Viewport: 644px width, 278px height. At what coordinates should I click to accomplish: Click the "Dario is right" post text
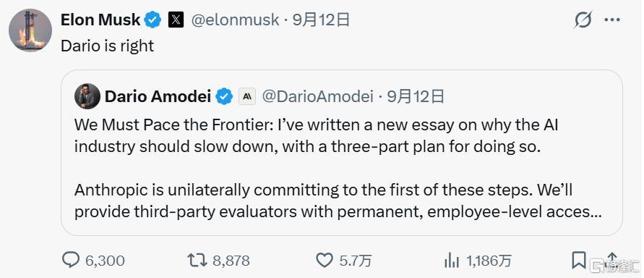click(x=107, y=46)
